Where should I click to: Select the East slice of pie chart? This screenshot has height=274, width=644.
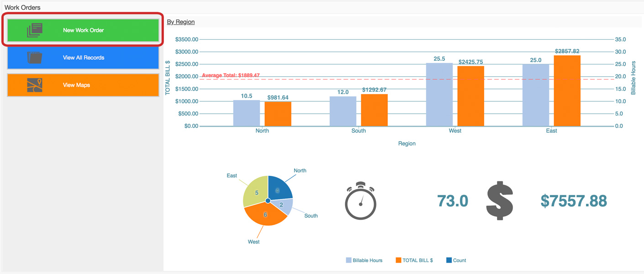256,191
